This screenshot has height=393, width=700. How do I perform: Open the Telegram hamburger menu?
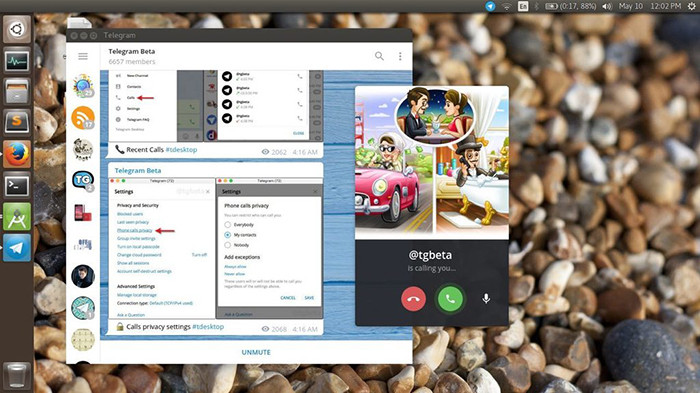[x=83, y=56]
